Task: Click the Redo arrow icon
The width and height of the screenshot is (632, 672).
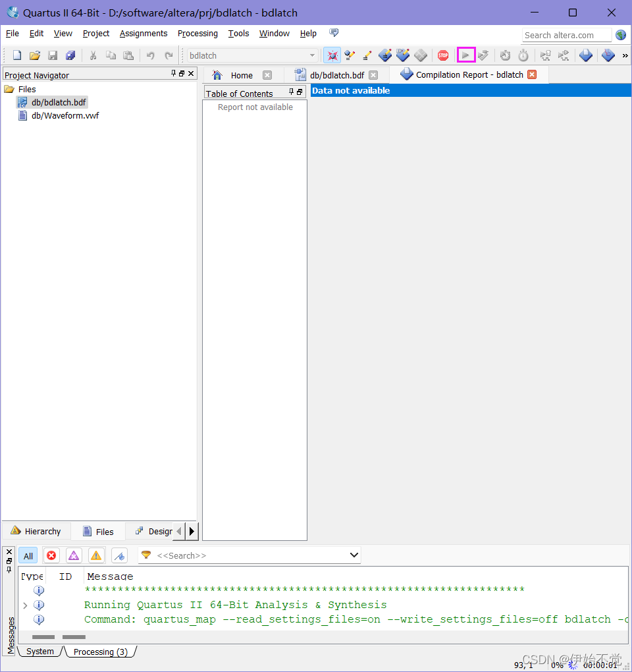Action: click(x=169, y=55)
